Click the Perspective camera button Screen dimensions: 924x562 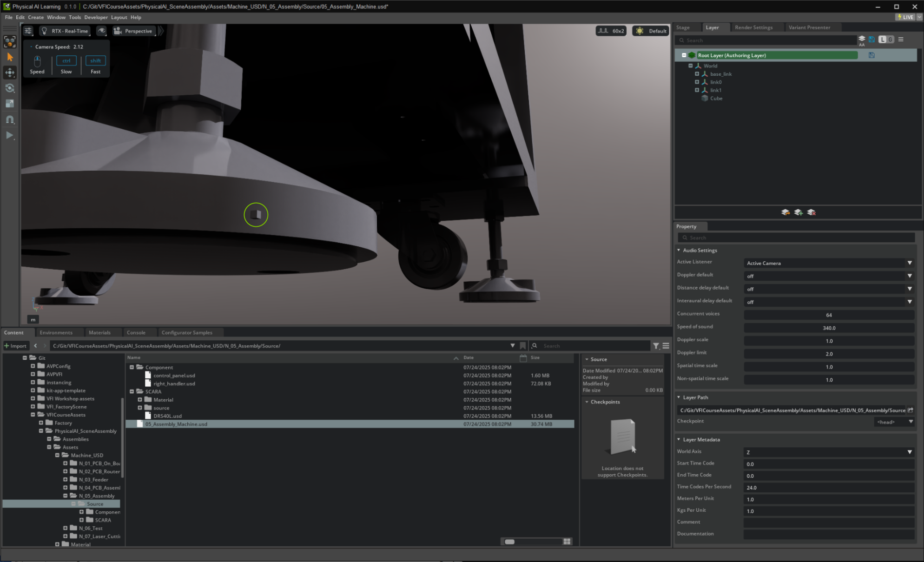click(133, 31)
